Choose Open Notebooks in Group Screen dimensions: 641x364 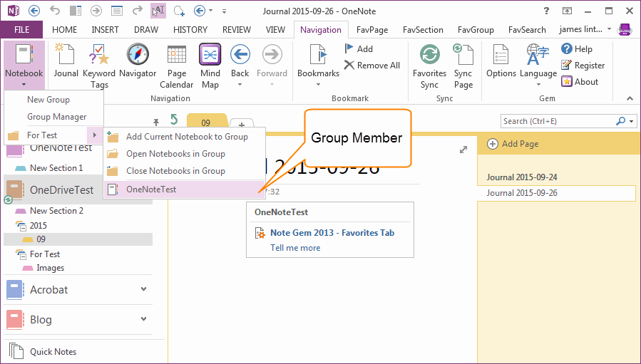(185, 154)
